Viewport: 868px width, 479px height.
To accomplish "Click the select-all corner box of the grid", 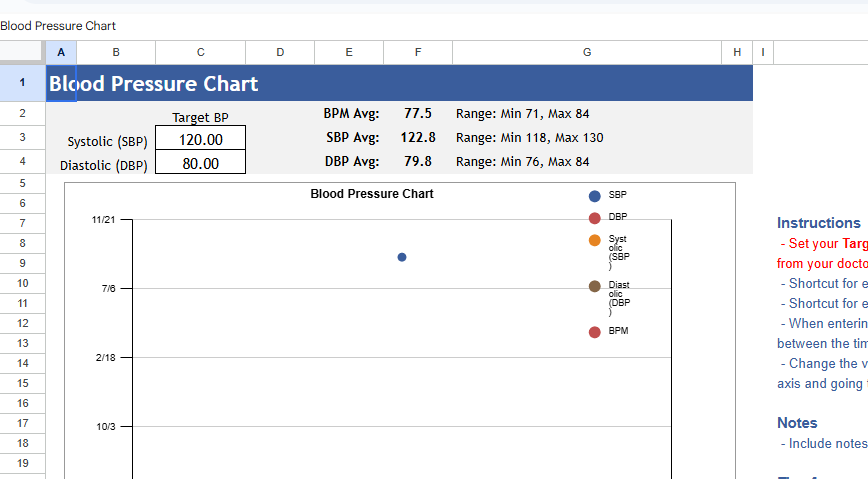I will click(22, 52).
